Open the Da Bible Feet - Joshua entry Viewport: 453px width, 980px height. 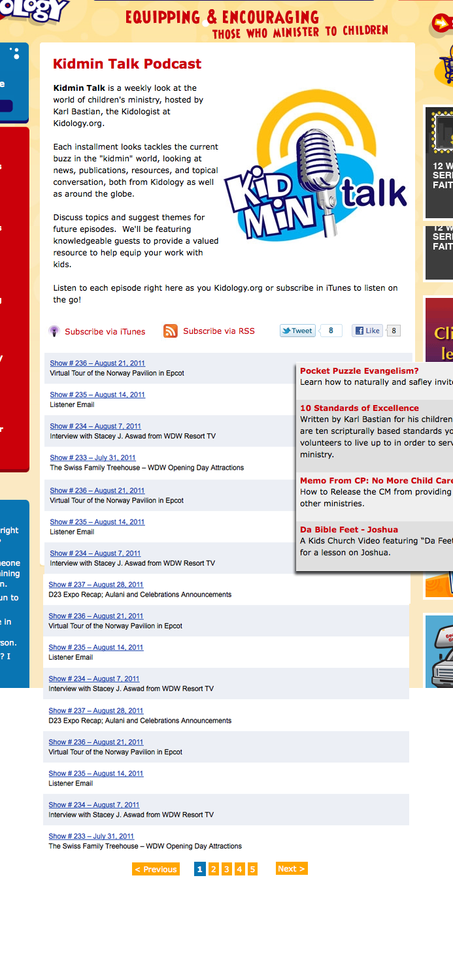pos(349,530)
